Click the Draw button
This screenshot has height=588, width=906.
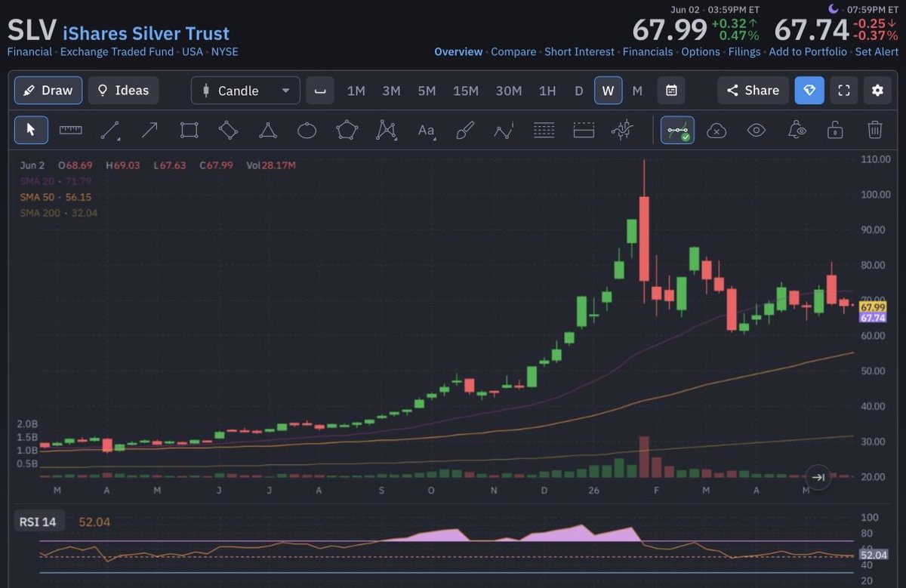pyautogui.click(x=48, y=91)
